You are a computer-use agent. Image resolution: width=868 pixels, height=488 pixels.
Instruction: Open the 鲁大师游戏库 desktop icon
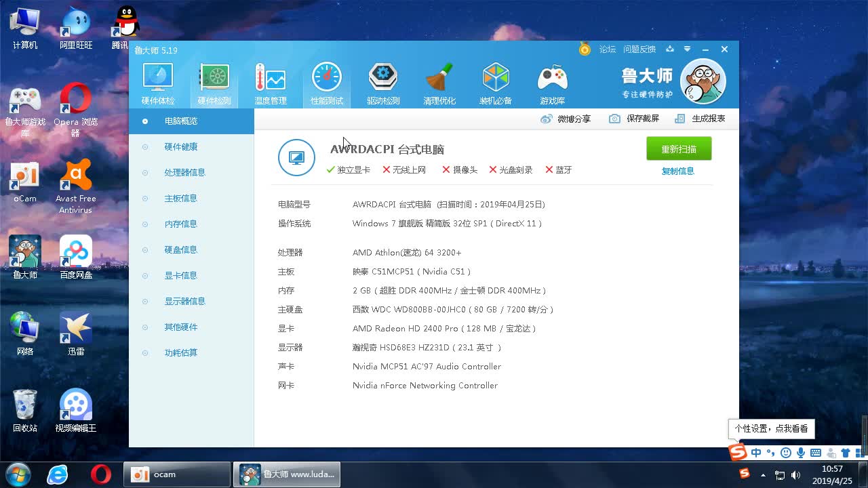pyautogui.click(x=25, y=112)
